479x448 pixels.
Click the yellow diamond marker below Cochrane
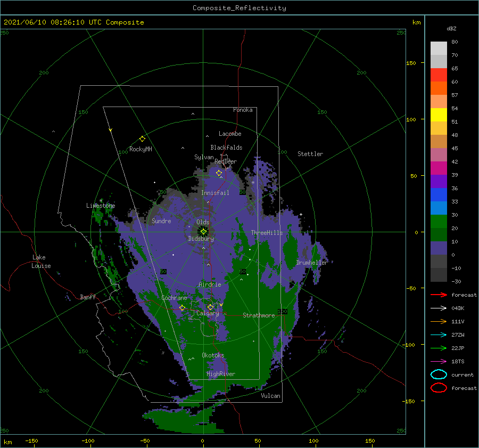click(182, 308)
